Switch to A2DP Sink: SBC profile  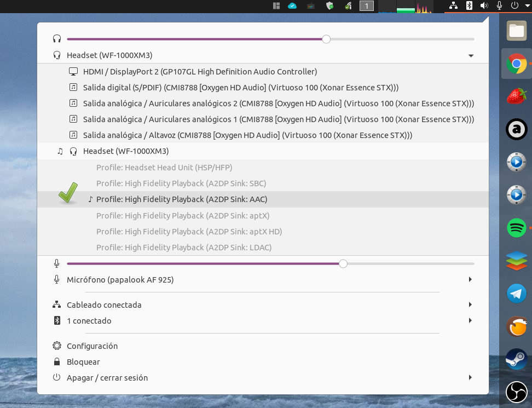point(263,183)
